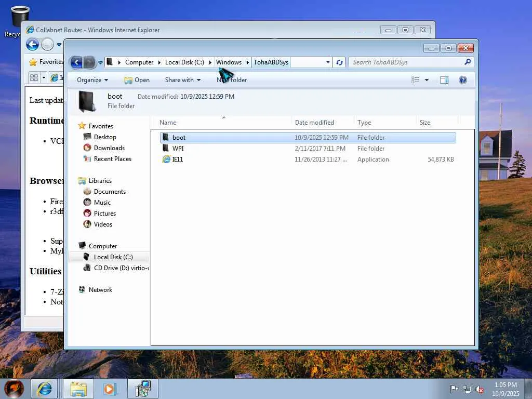Image resolution: width=532 pixels, height=399 pixels.
Task: Select the boot folder row
Action: click(x=308, y=137)
